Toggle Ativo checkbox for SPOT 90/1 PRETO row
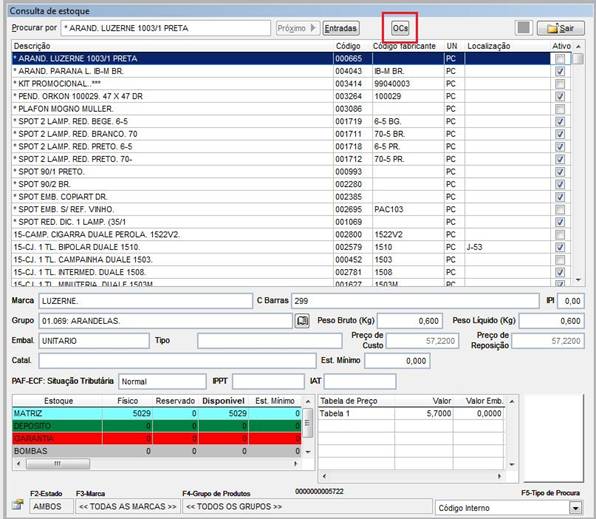The image size is (596, 519). point(560,171)
